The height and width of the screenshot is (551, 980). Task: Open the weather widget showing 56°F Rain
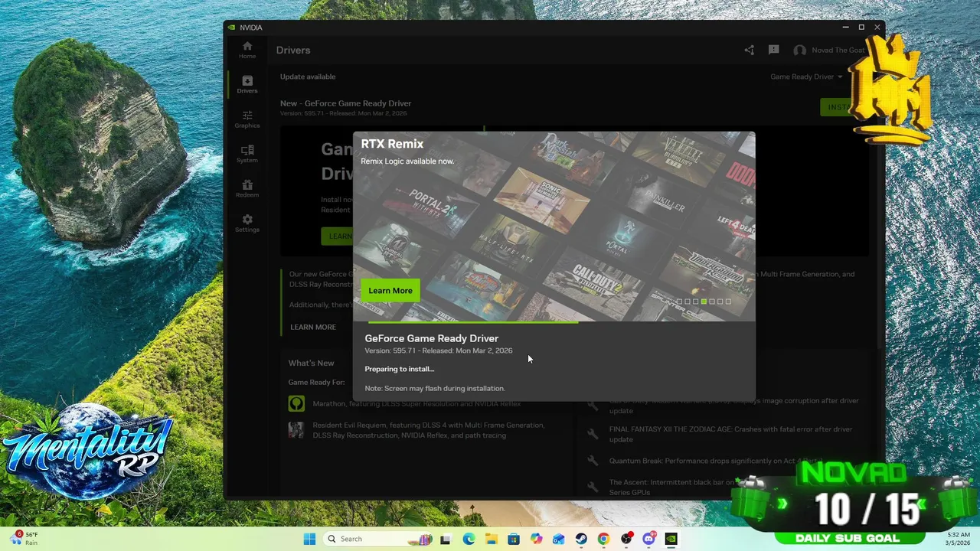point(24,538)
